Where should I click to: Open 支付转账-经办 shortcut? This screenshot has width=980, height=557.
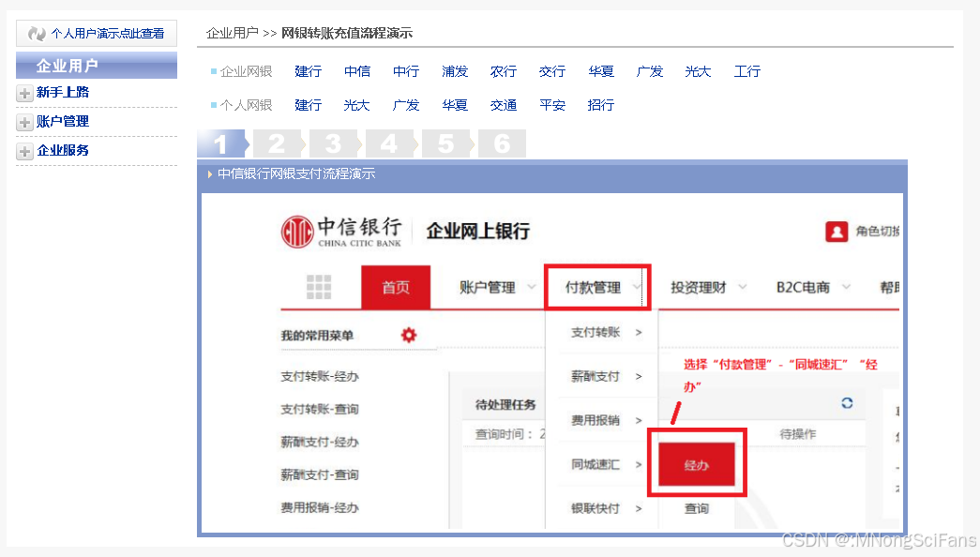pos(320,376)
